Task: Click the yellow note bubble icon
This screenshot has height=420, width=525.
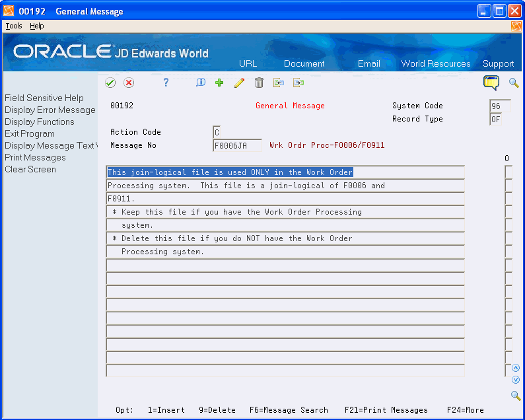Action: [x=491, y=83]
